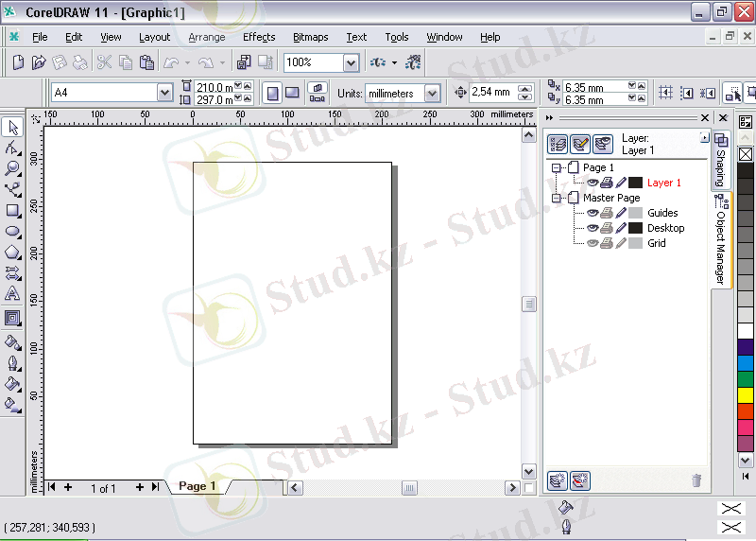Switch to the Shaping docker tab

(x=721, y=158)
